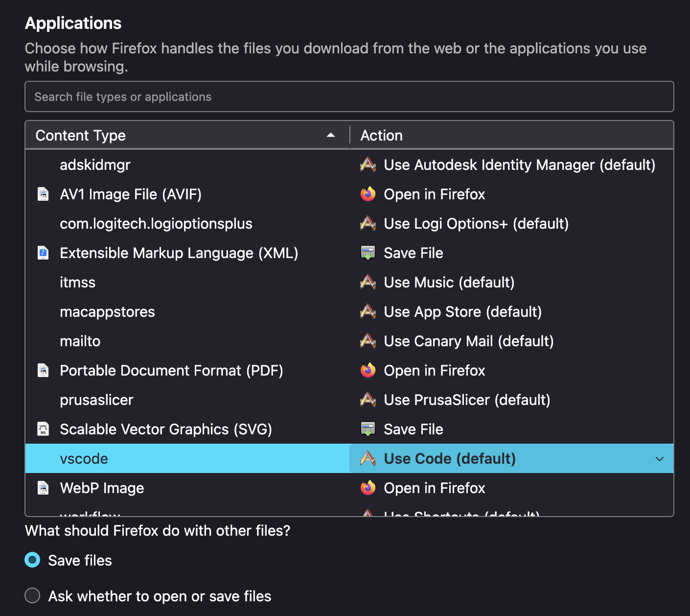Click Save File action for XML

coord(414,253)
